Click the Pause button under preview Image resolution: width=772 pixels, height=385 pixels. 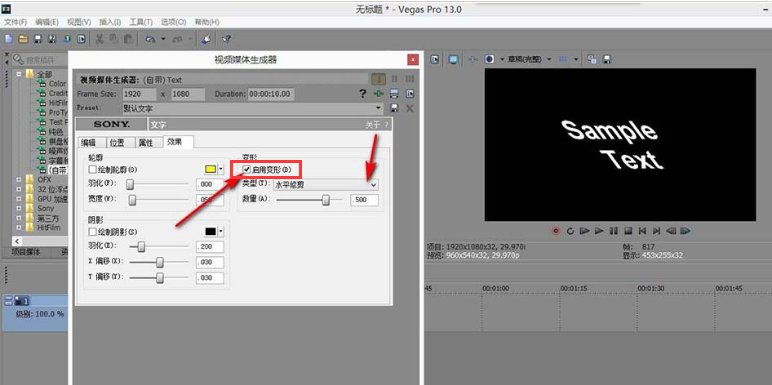(x=613, y=230)
